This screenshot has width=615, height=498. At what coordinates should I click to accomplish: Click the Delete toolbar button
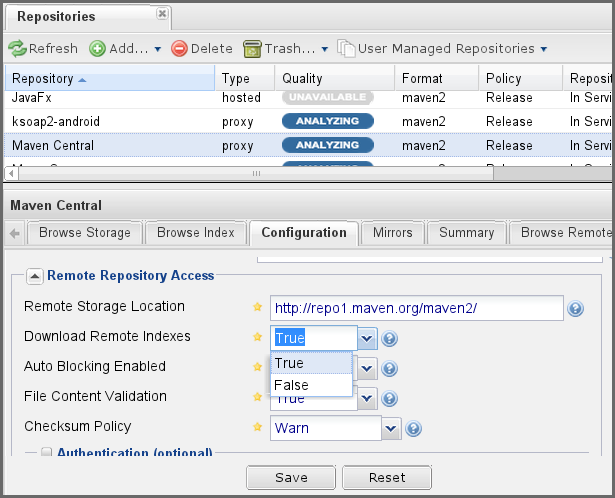[202, 49]
